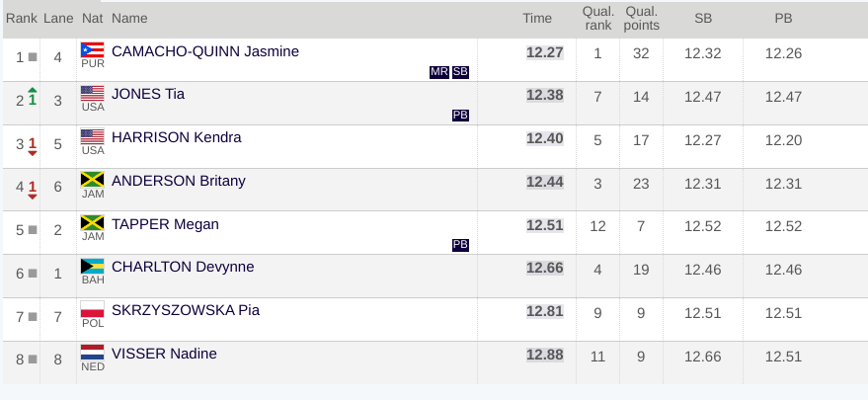Click the Poland flag icon
868x400 pixels.
(x=93, y=309)
